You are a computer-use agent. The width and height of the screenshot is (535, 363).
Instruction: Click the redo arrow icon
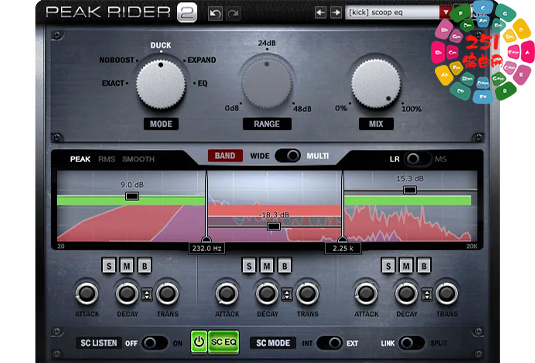coord(233,14)
